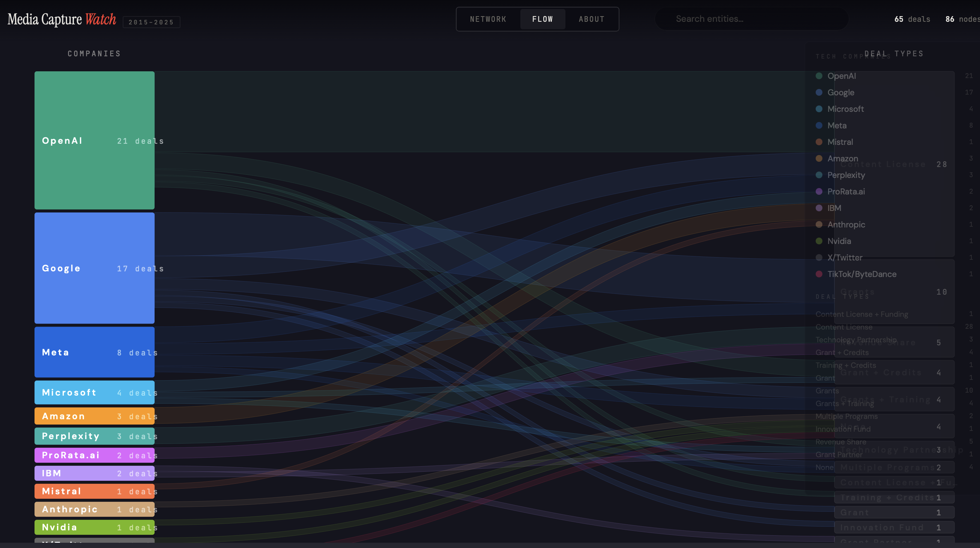Select the Google company block
Viewport: 980px width, 548px height.
94,268
